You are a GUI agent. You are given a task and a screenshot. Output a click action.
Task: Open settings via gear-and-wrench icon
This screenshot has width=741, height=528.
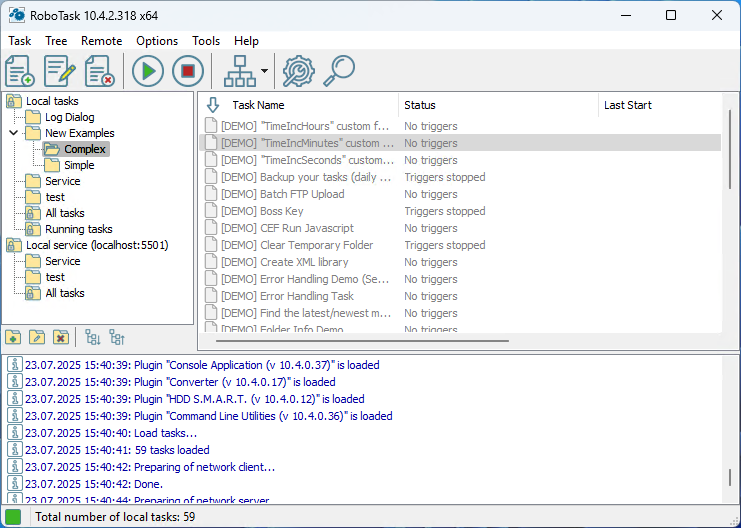click(299, 71)
